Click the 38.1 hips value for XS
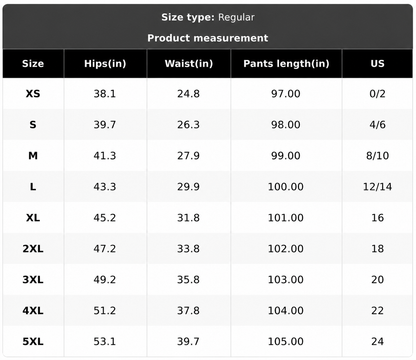Image resolution: width=416 pixels, height=360 pixels. [105, 94]
